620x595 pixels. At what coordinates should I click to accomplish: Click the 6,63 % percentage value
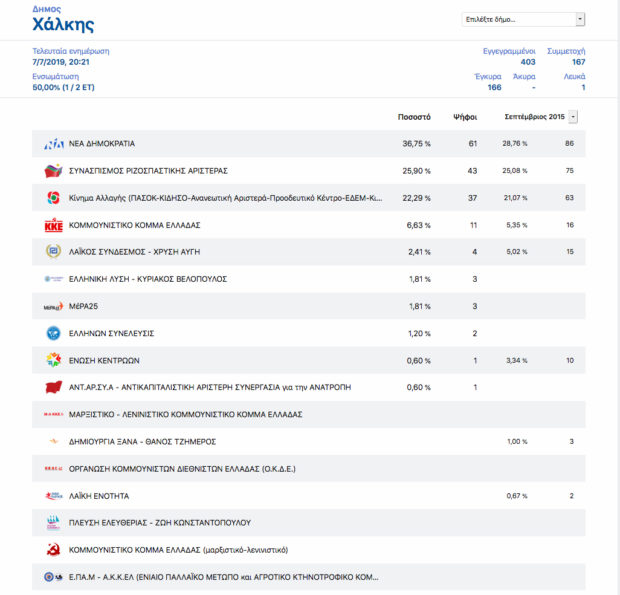[418, 225]
